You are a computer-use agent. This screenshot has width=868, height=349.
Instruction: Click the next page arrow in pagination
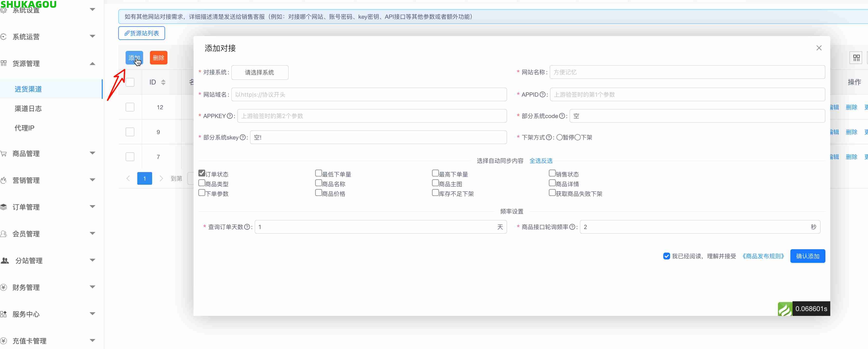click(161, 178)
